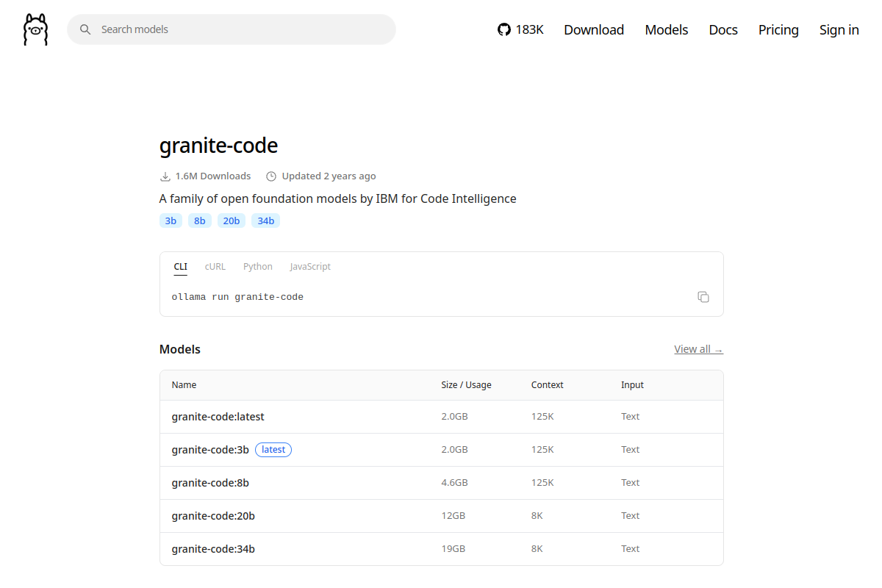Click the Text input cell of granite-code:34b
Image resolution: width=882 pixels, height=588 pixels.
(x=631, y=549)
